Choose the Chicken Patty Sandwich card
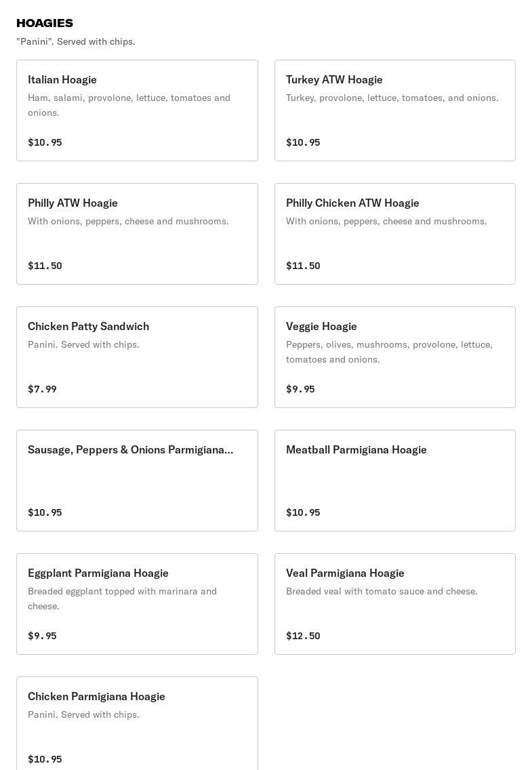Viewport: 532px width, 770px height. [x=137, y=357]
